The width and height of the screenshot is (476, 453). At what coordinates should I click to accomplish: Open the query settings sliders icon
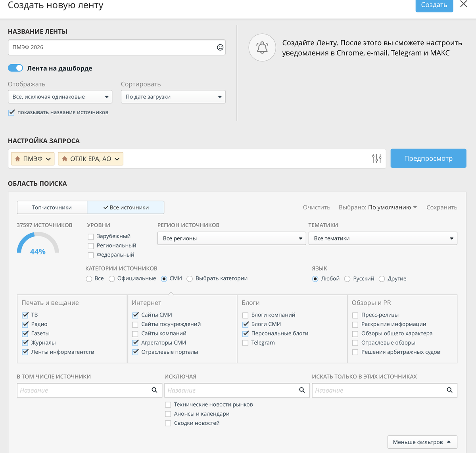[x=376, y=159]
